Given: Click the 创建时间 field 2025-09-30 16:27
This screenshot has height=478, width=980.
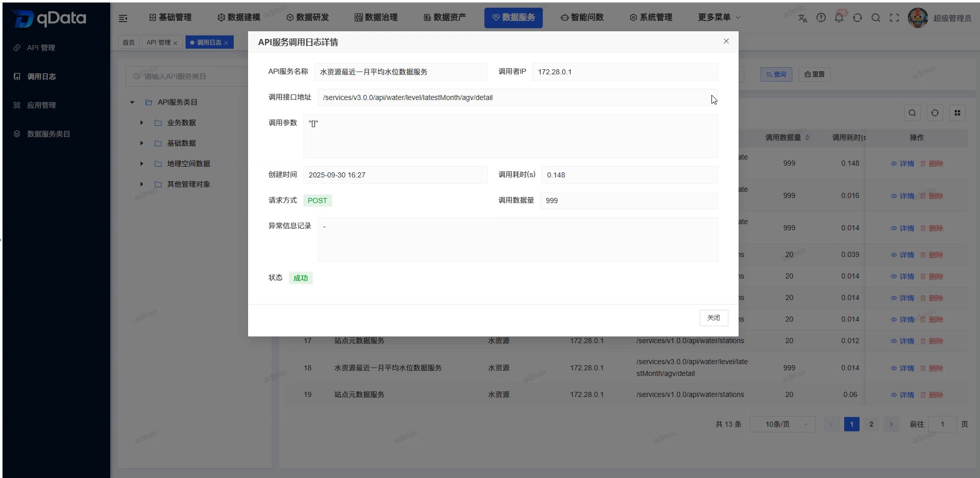Looking at the screenshot, I should pyautogui.click(x=395, y=175).
